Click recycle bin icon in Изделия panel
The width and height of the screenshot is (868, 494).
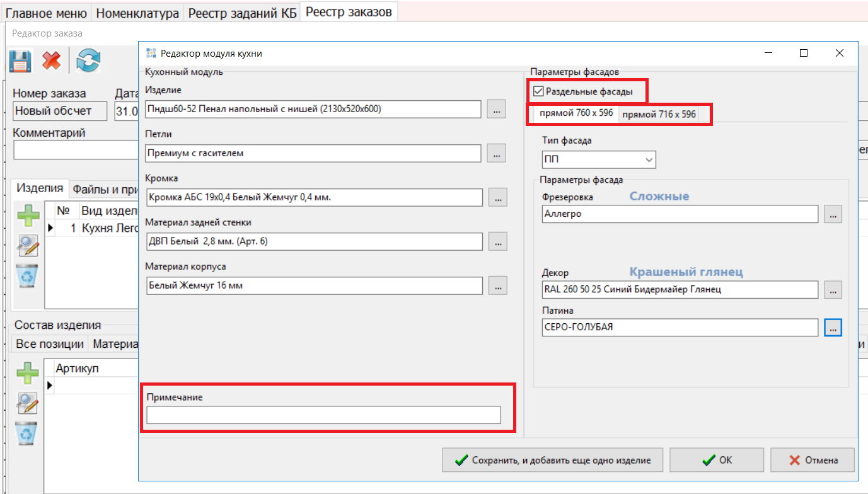click(x=28, y=276)
